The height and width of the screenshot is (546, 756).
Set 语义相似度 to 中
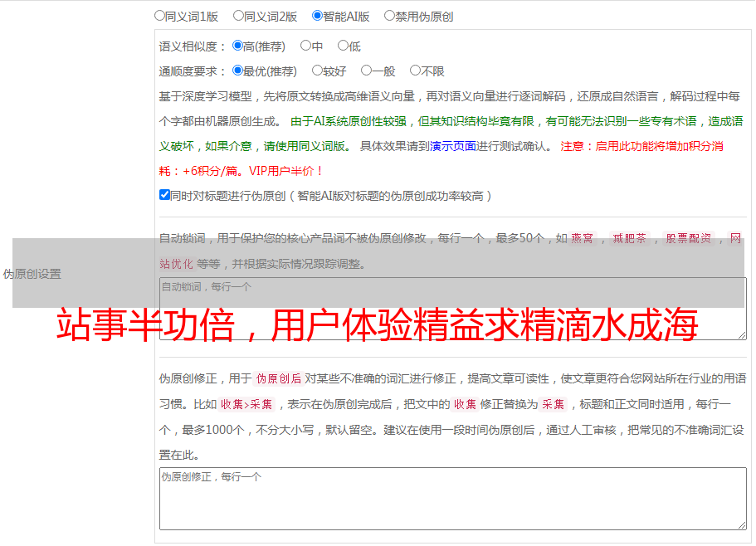(x=305, y=46)
